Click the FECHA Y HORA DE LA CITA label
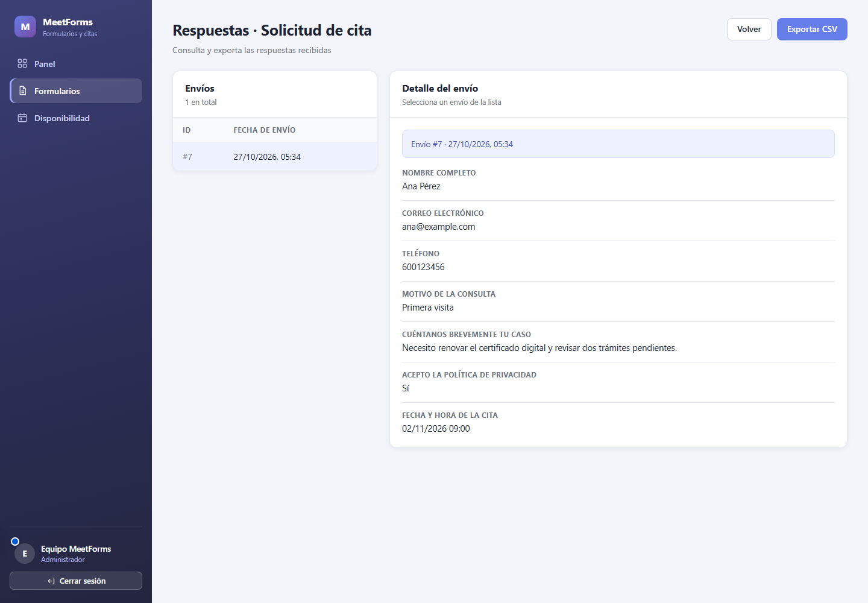The height and width of the screenshot is (603, 868). click(450, 415)
